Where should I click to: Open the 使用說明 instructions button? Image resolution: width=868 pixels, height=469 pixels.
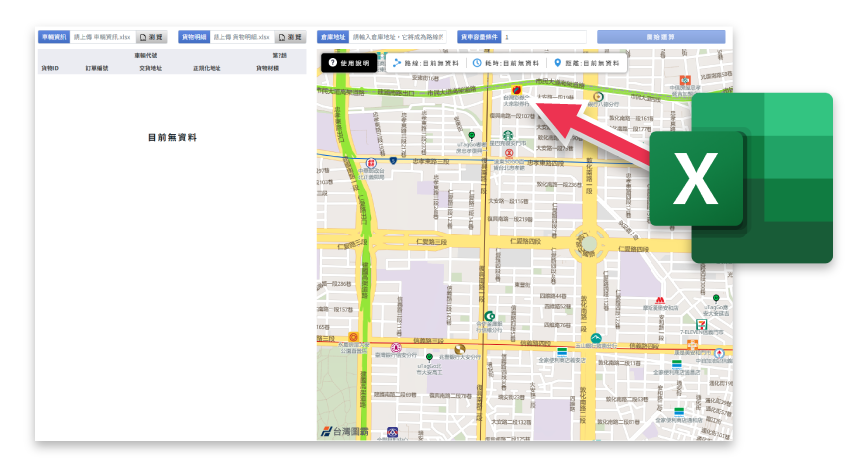pos(349,63)
